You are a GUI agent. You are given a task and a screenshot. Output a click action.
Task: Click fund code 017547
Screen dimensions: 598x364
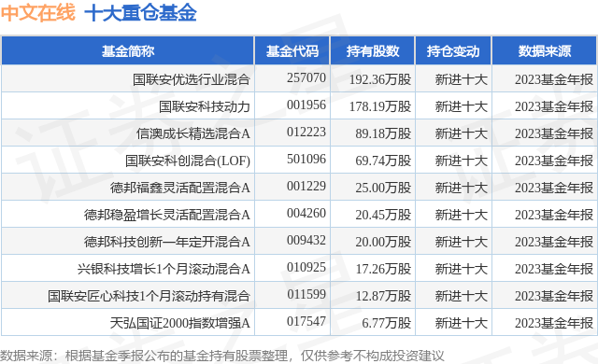point(306,321)
